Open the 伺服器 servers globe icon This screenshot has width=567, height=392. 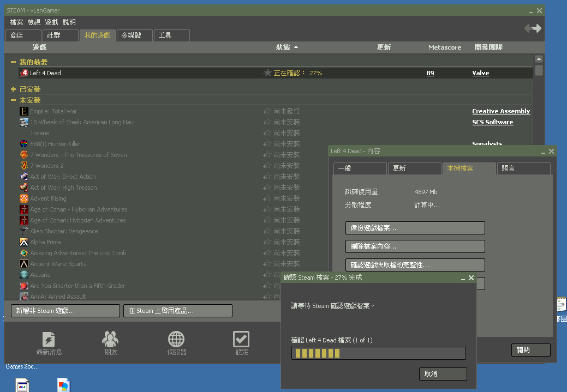click(x=176, y=339)
